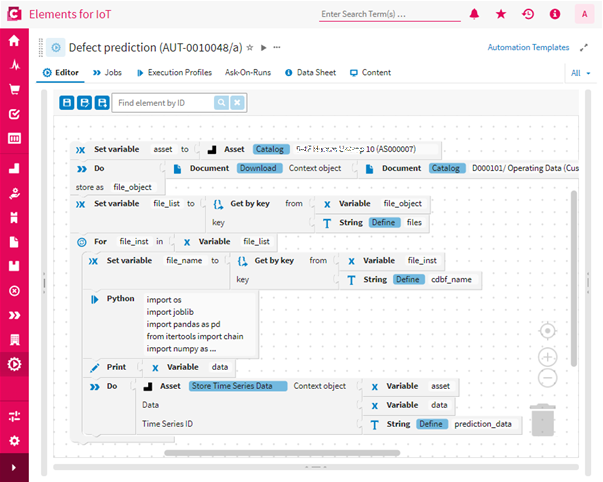Image resolution: width=603 pixels, height=482 pixels.
Task: Open the Store Time Series Data dropdown
Action: pos(238,386)
